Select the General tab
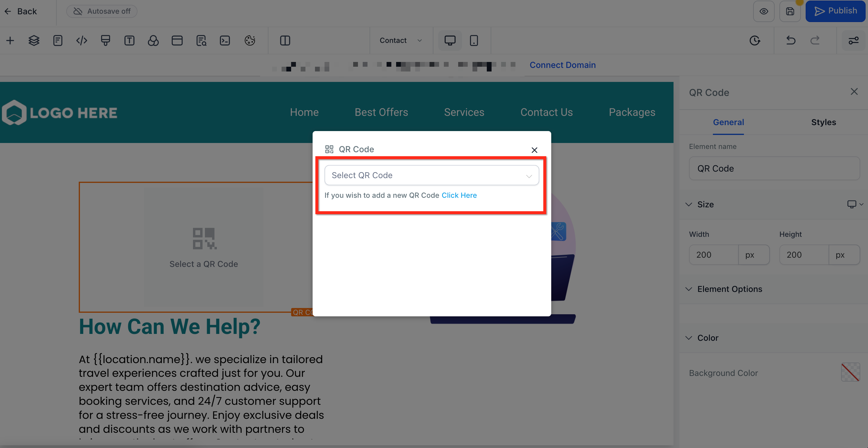Screen dimensions: 868x448 coord(728,122)
